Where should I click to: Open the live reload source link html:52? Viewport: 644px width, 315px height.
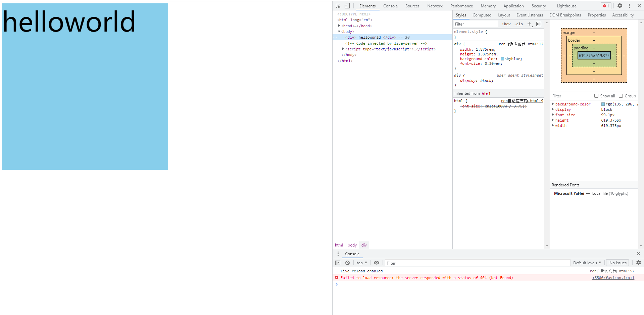click(x=612, y=271)
